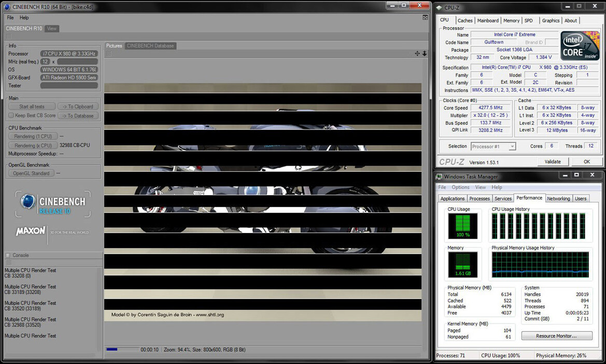Open the Processor #1 selection dropdown

[493, 147]
